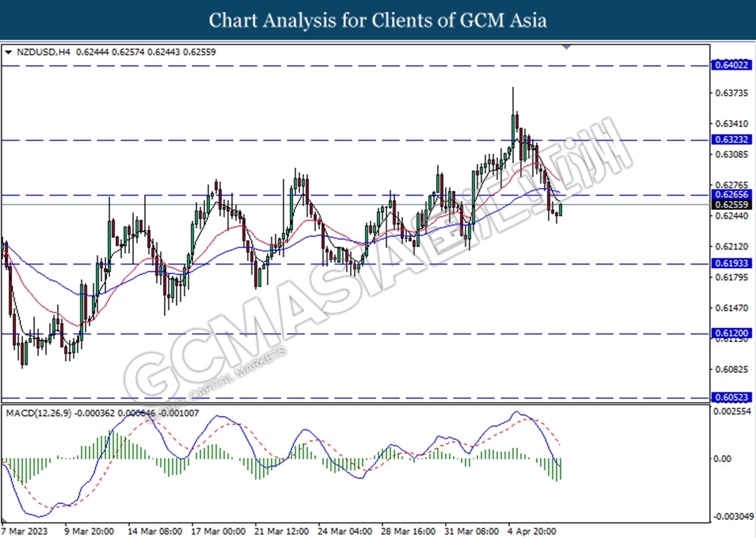The height and width of the screenshot is (540, 756).
Task: Click the 0.63085 price scale value
Action: [x=731, y=155]
